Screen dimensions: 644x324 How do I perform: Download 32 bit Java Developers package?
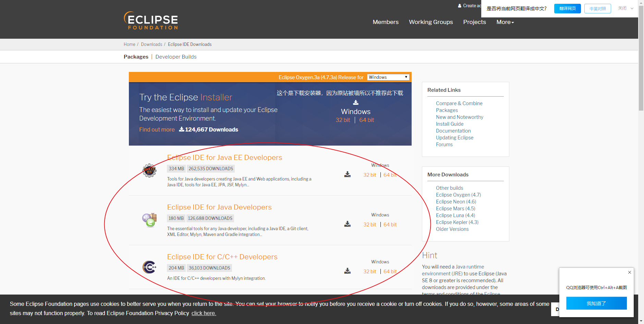(370, 225)
